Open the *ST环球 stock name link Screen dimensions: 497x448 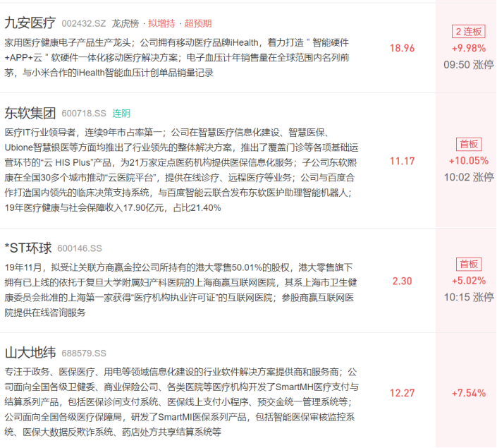click(x=28, y=248)
